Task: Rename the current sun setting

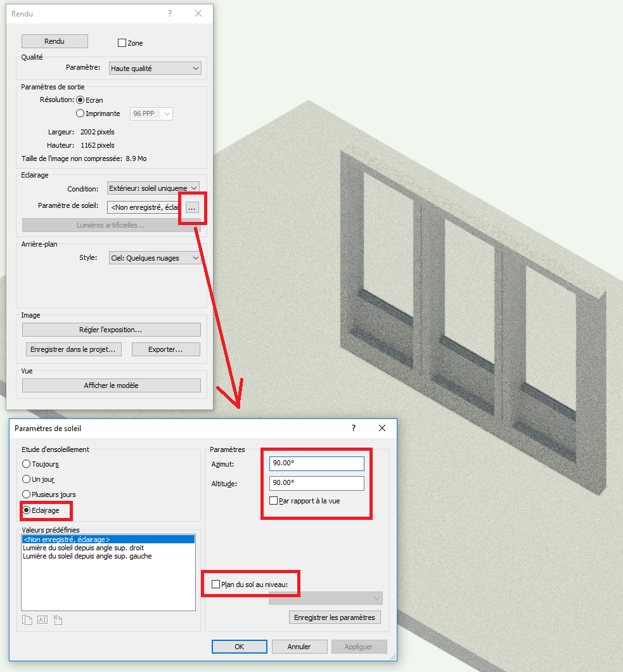Action: pos(42,620)
